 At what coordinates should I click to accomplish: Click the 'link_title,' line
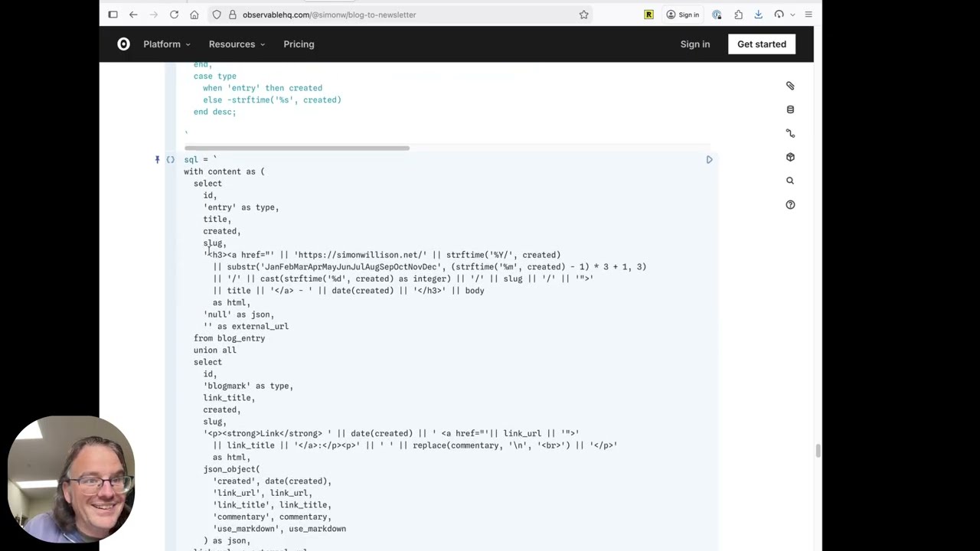click(x=229, y=398)
